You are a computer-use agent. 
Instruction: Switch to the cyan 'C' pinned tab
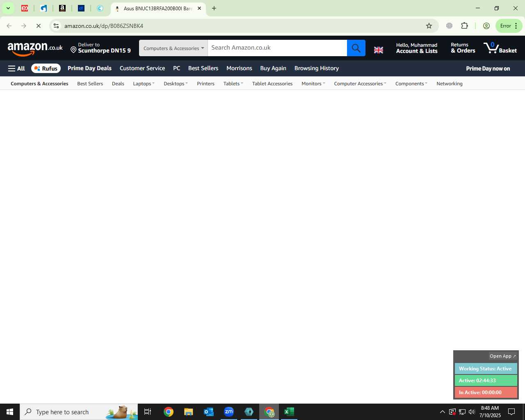point(100,8)
